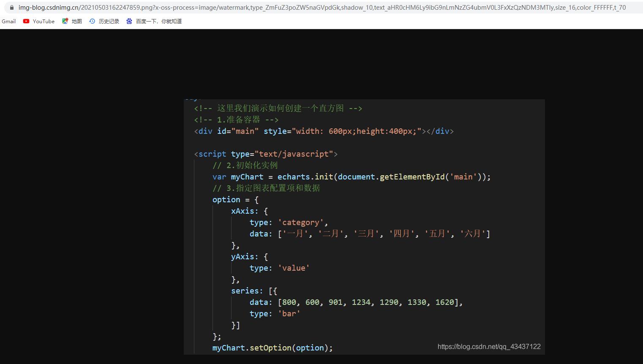
Task: Open the 历史记录 bookmark
Action: click(109, 21)
